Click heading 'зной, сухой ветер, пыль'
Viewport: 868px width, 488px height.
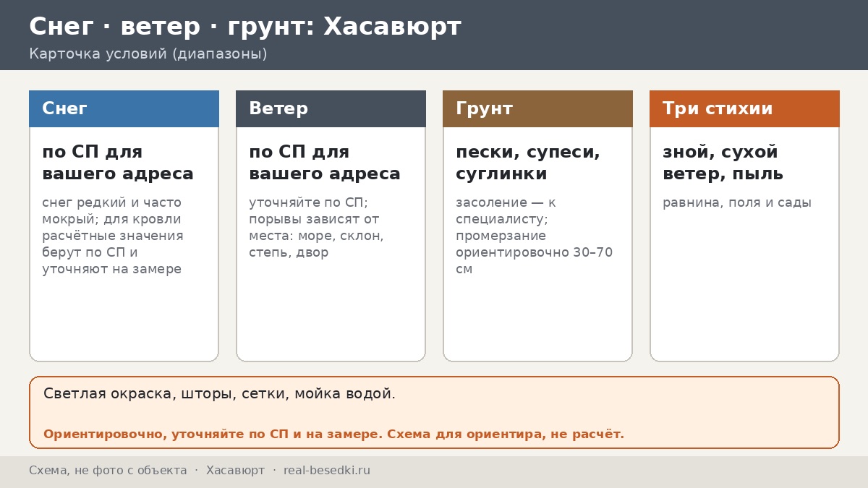click(723, 163)
